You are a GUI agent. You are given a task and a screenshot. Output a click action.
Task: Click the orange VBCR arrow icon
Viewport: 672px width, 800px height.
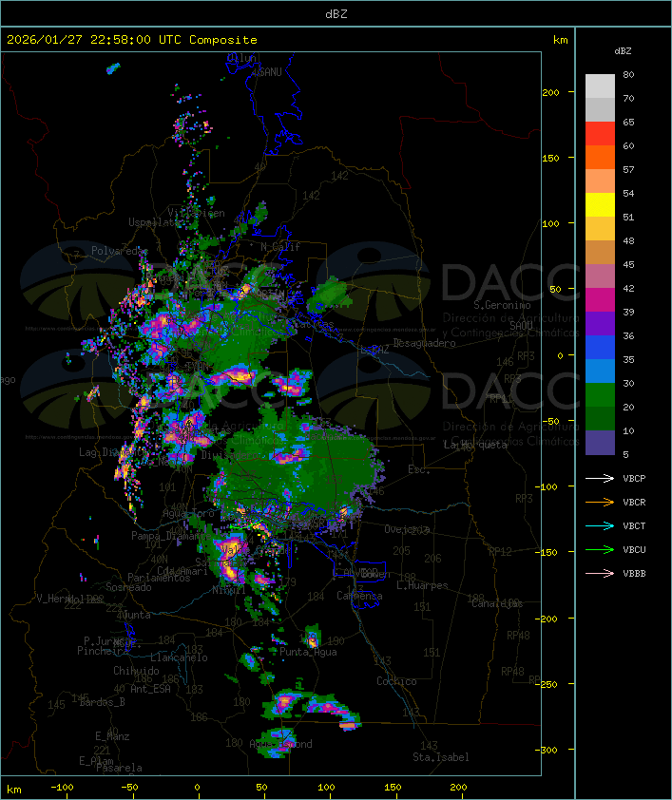coord(600,503)
